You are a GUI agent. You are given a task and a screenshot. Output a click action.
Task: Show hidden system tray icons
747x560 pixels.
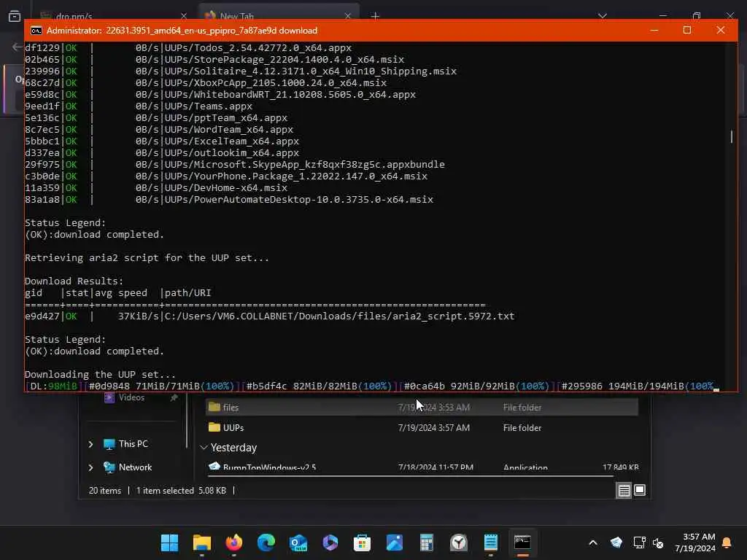(x=593, y=542)
